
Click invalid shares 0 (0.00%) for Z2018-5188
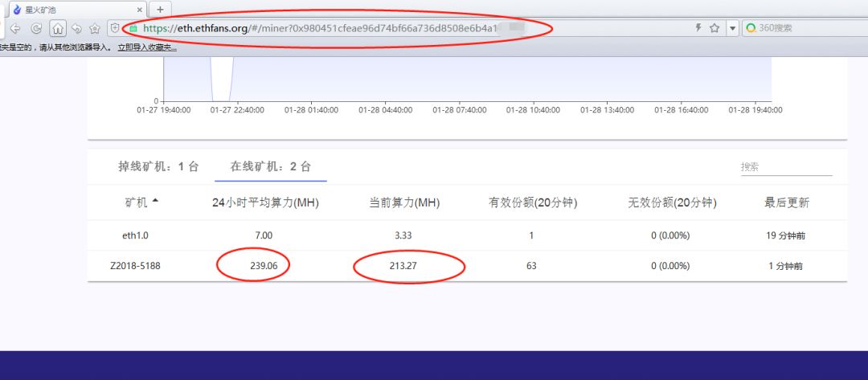[x=670, y=266]
